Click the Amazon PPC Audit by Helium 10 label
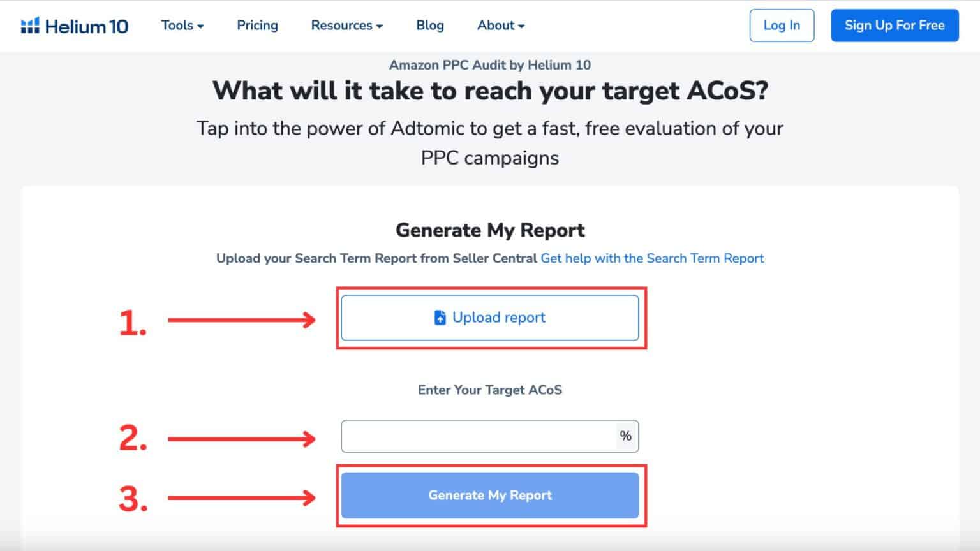The image size is (980, 551). pos(490,64)
